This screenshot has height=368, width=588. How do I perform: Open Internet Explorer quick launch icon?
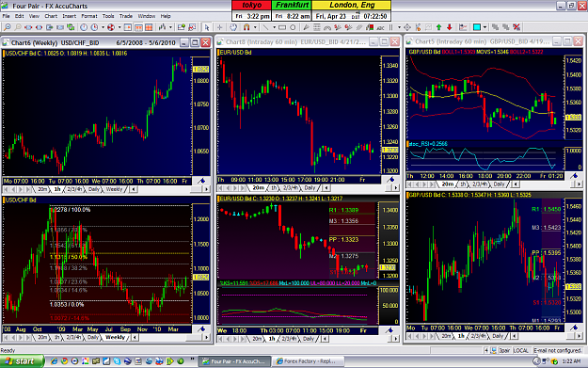[54, 361]
